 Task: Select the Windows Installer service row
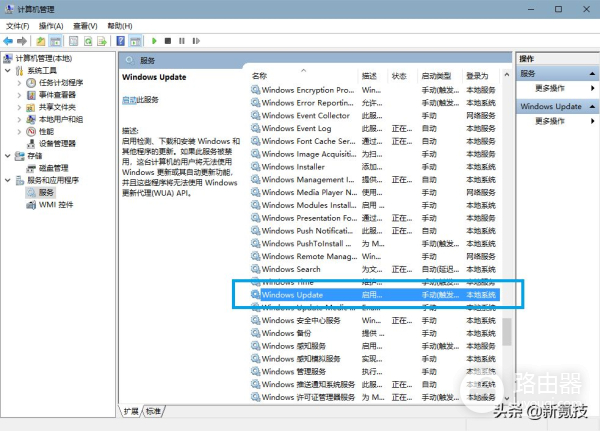click(x=375, y=167)
